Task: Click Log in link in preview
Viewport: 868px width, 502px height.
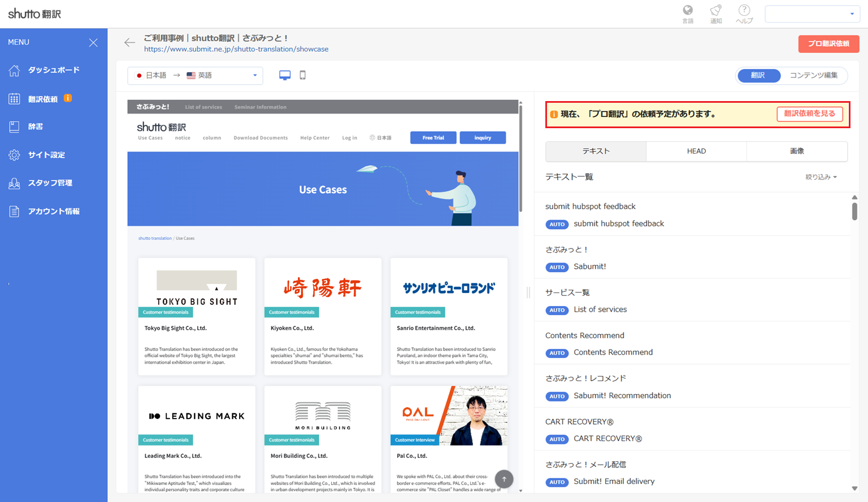Action: coord(349,138)
